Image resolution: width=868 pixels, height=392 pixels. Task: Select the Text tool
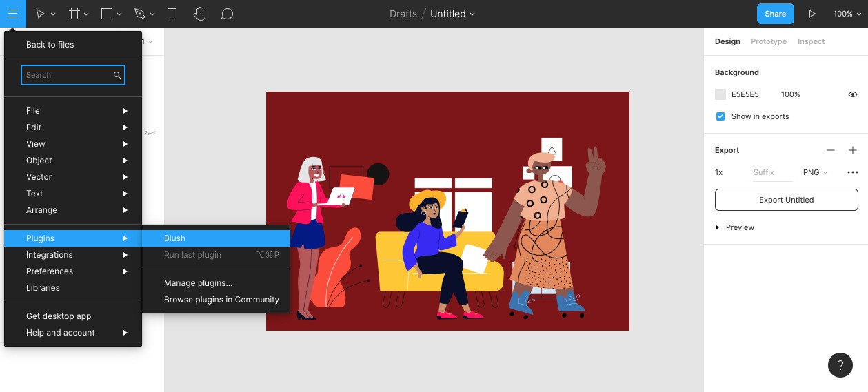172,14
